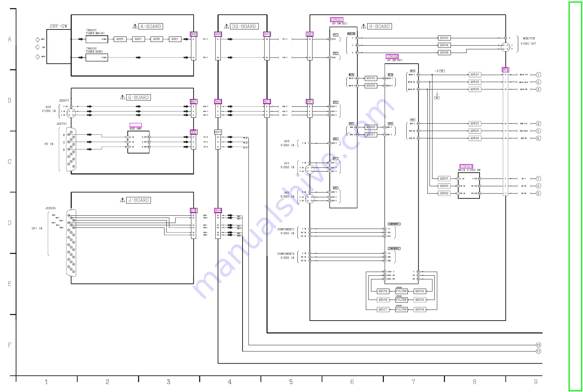The image size is (583, 392).
Task: Click the G1 connector link
Action: click(x=194, y=132)
